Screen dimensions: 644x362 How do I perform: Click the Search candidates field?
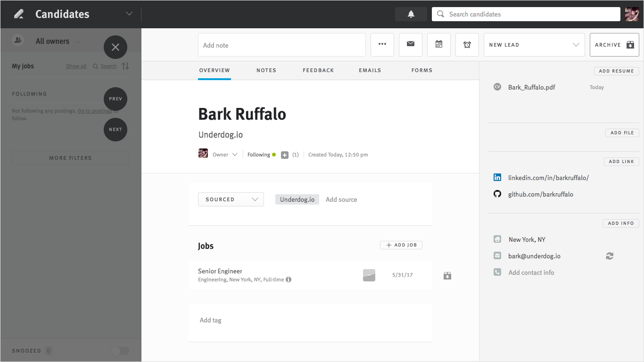[x=526, y=14]
